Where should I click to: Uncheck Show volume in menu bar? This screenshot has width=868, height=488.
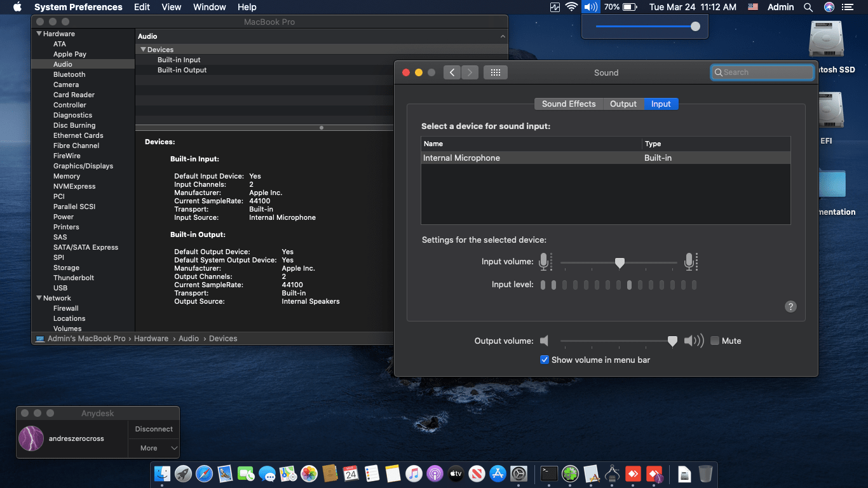[x=545, y=360]
